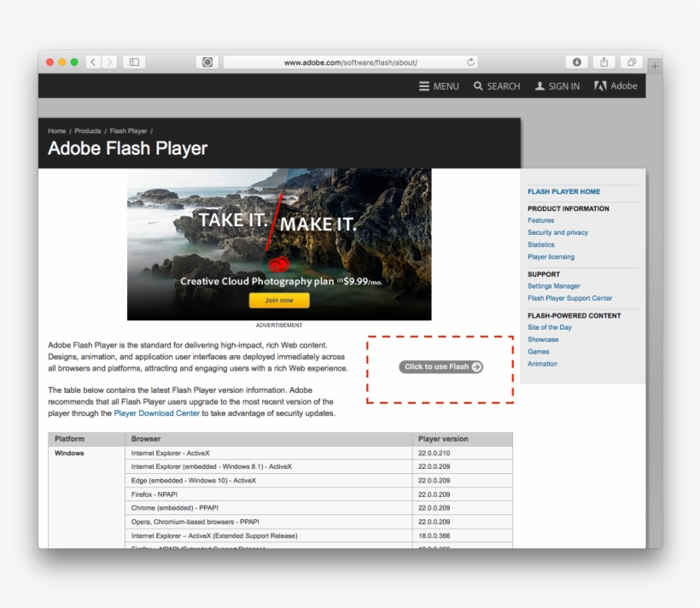Open the Showcase sidebar link
700x608 pixels.
tap(543, 340)
